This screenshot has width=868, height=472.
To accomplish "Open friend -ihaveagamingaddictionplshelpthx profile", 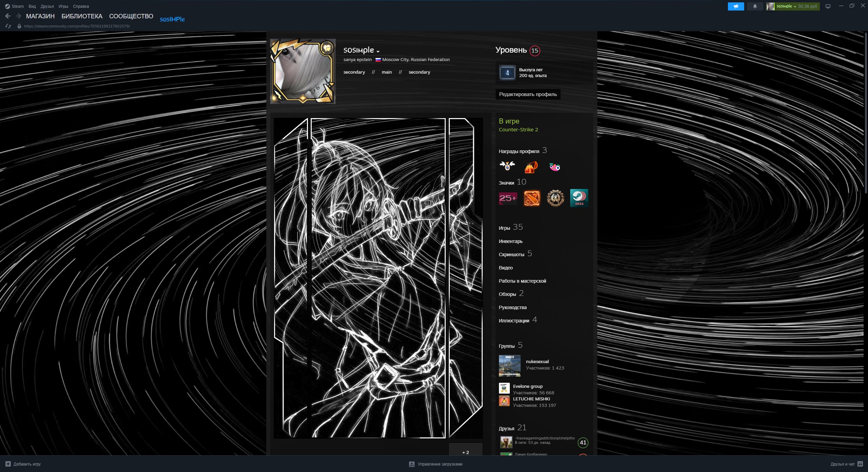I will tap(545, 438).
